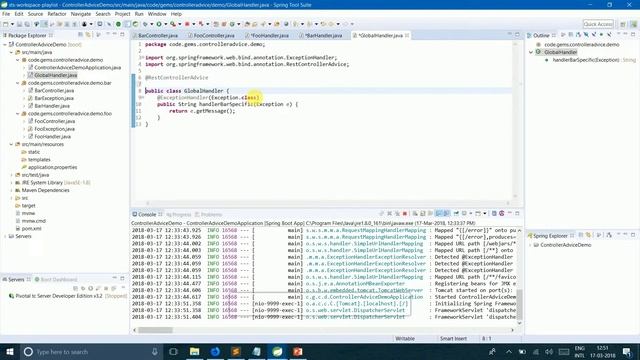Viewport: 640px width, 360px height.
Task: Expand Maven Dependencies node
Action: pos(11,190)
